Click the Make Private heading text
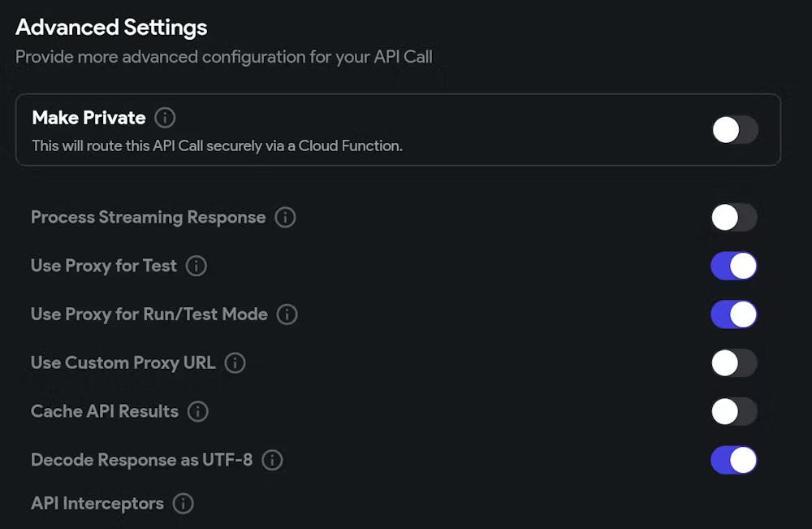 click(89, 118)
